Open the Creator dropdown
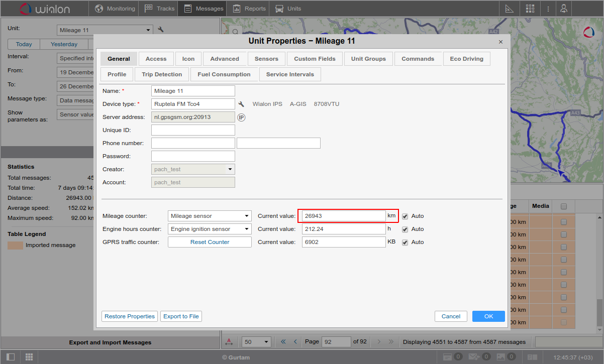Image resolution: width=604 pixels, height=364 pixels. click(193, 169)
